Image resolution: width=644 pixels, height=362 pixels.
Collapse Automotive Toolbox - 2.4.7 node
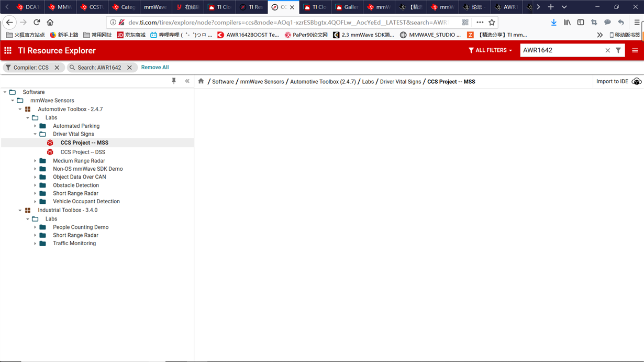tap(20, 109)
